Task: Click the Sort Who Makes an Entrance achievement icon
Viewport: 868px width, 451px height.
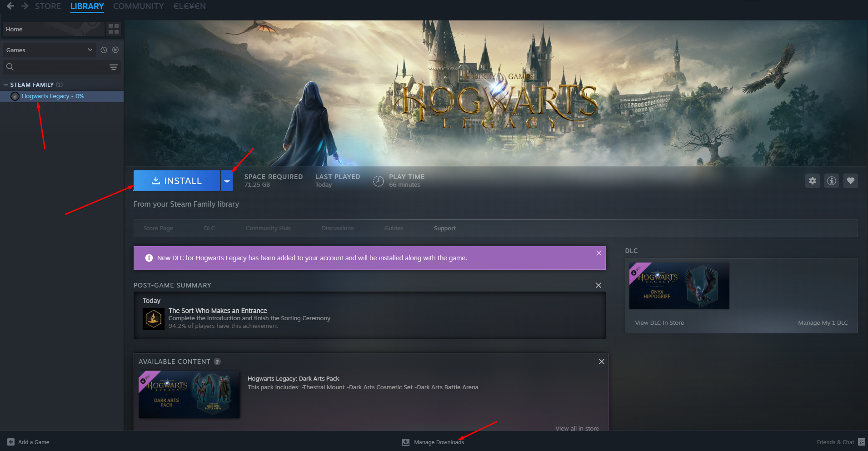Action: (x=154, y=319)
